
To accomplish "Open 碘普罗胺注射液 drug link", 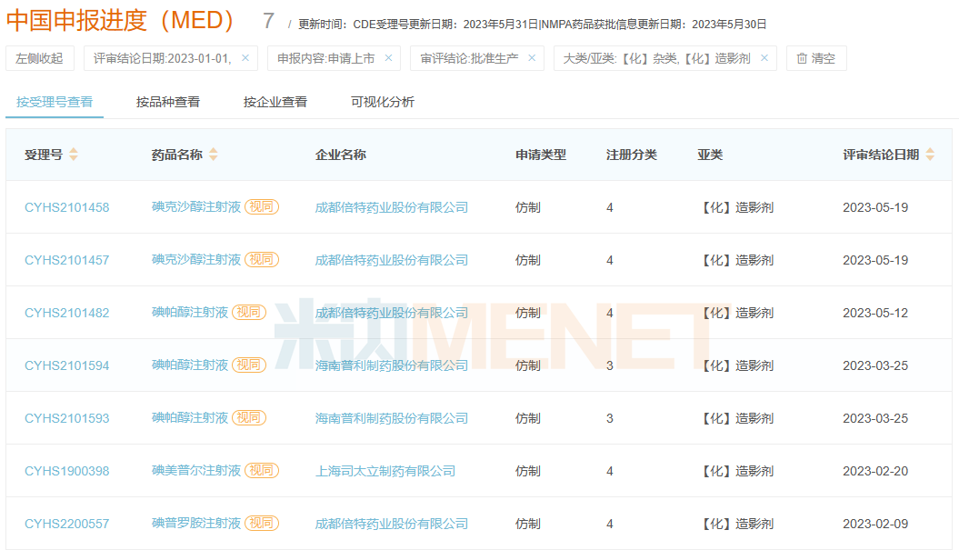I will point(196,524).
